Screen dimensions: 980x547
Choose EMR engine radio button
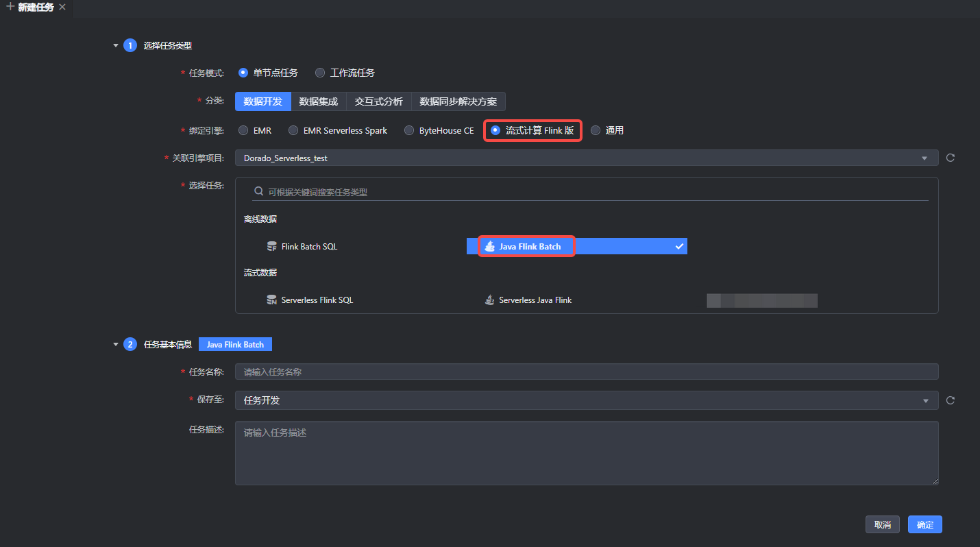[243, 130]
